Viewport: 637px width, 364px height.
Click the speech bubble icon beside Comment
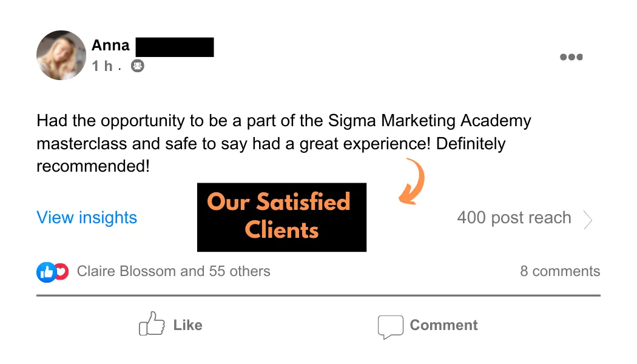tap(391, 326)
